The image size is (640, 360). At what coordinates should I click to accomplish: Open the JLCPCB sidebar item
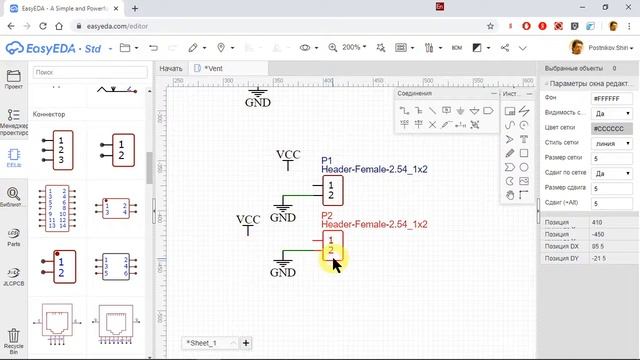pyautogui.click(x=13, y=276)
